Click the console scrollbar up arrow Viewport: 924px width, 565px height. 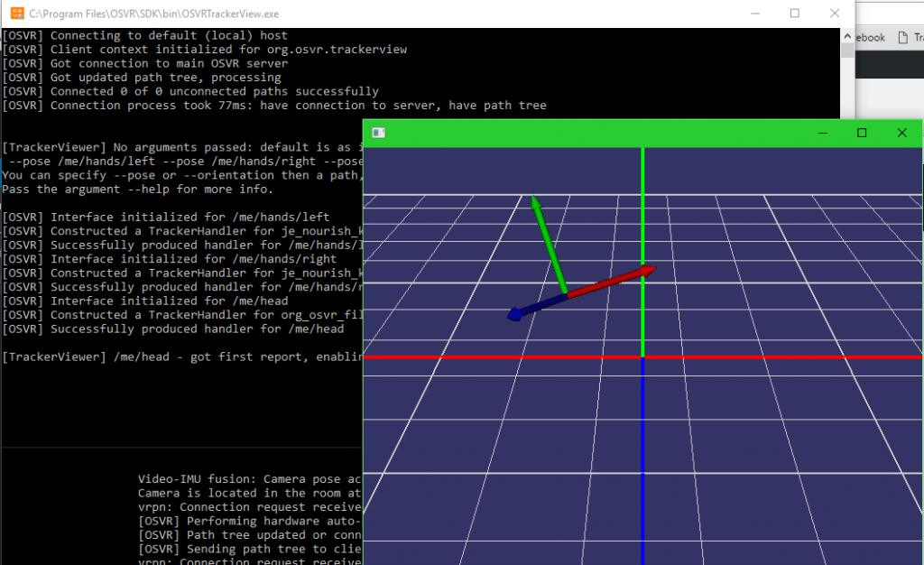tap(847, 34)
